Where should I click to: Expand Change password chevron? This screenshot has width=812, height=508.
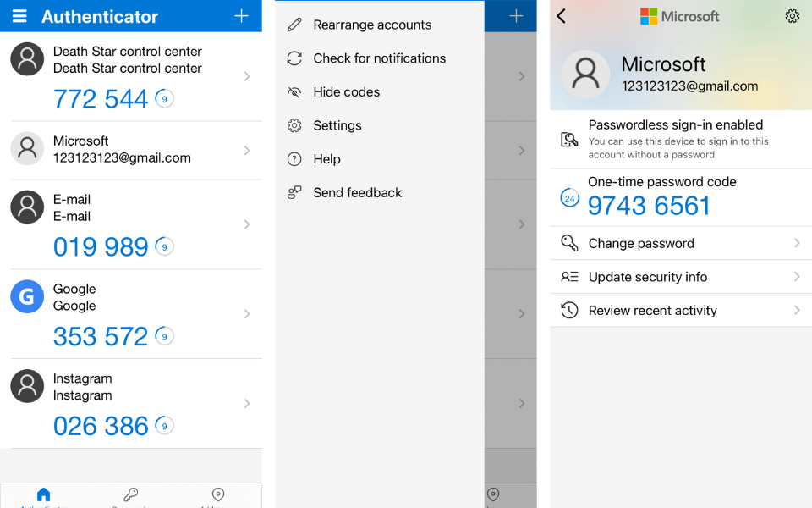[x=797, y=243]
